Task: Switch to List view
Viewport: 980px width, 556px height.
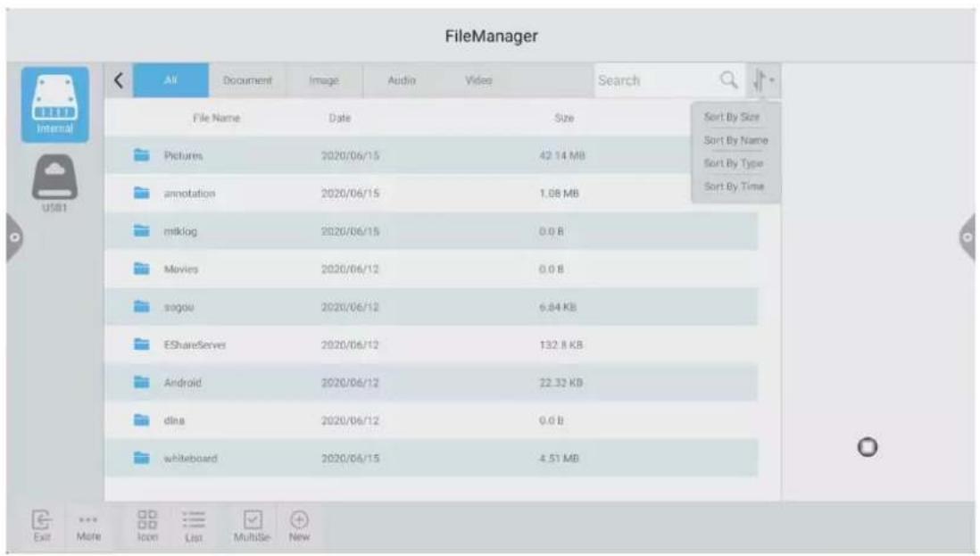Action: (x=194, y=526)
